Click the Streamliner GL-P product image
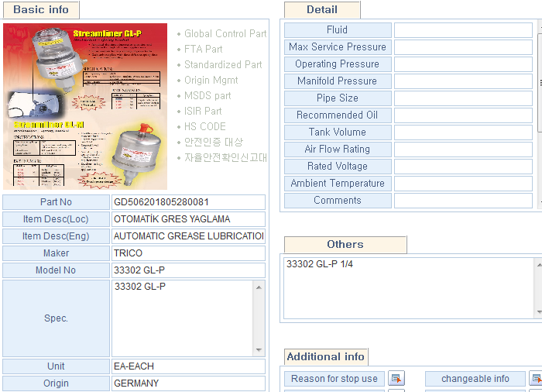This screenshot has width=542, height=392. [x=85, y=106]
